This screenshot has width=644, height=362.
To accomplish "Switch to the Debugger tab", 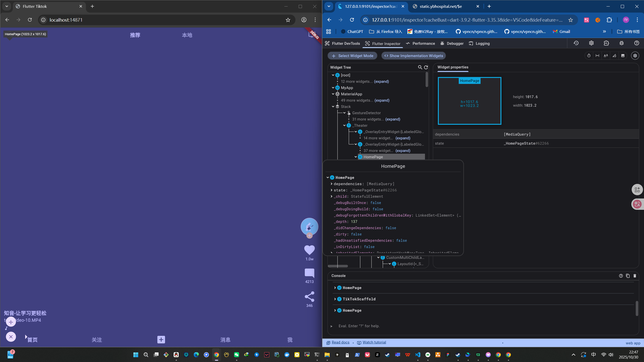I will pos(452,43).
